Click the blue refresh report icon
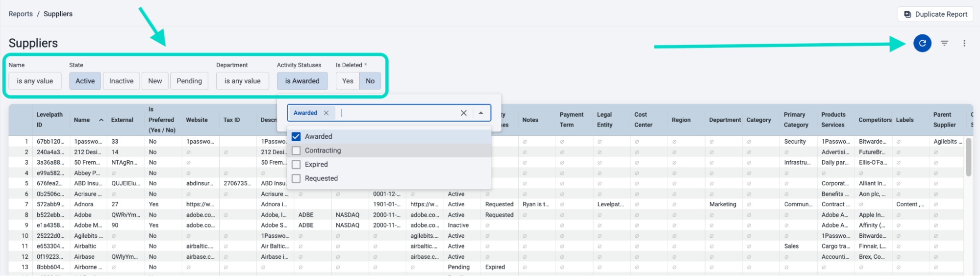This screenshot has width=980, height=276. pyautogui.click(x=922, y=43)
